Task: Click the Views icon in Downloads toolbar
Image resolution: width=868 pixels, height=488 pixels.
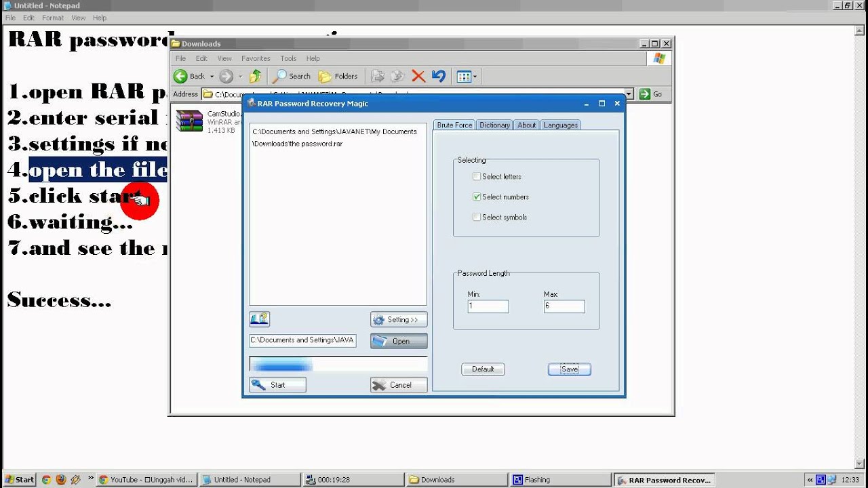Action: tap(464, 76)
